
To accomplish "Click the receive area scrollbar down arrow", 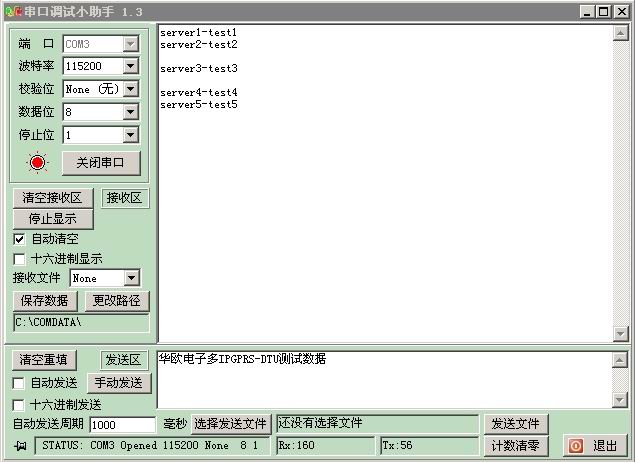I will coord(620,333).
